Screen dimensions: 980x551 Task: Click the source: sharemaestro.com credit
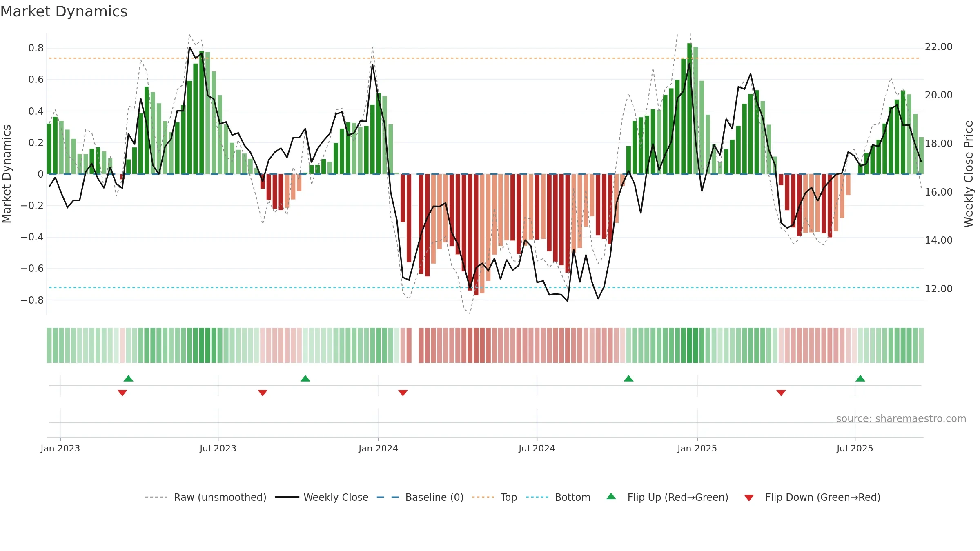click(x=901, y=418)
